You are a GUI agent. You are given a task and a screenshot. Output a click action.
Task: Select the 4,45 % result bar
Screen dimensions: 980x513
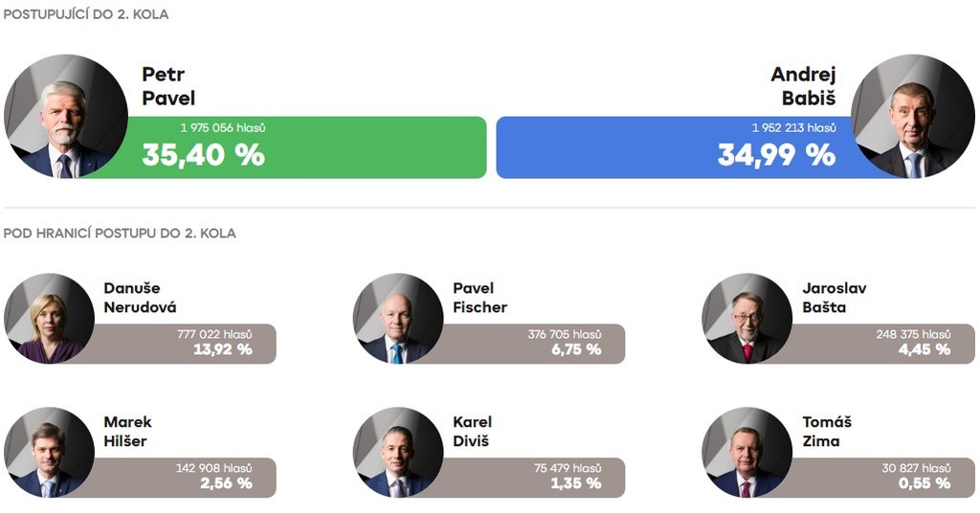890,344
